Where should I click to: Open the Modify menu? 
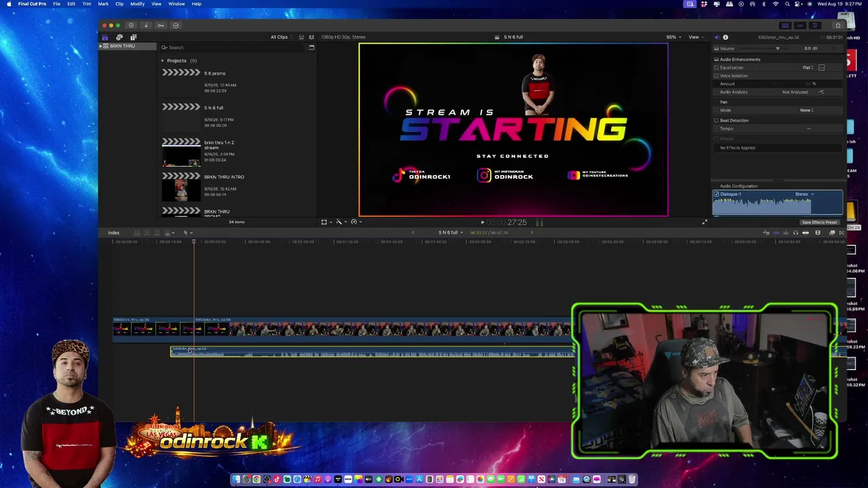(x=137, y=4)
